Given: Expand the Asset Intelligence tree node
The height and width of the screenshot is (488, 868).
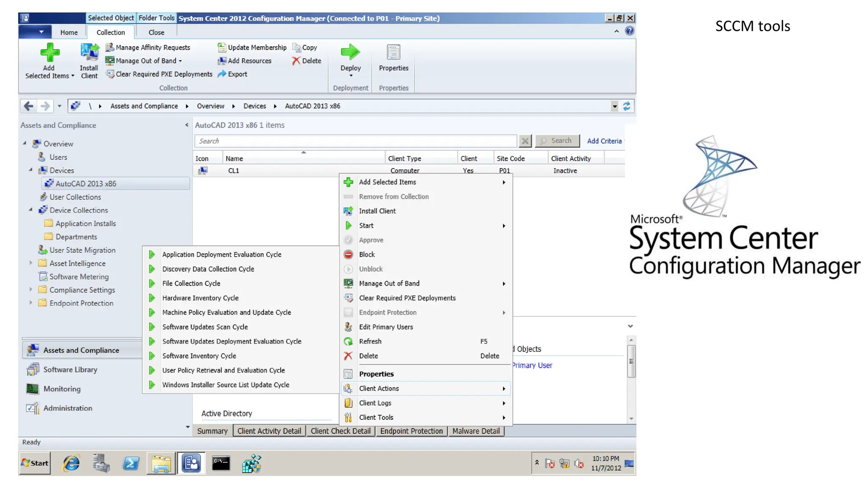Looking at the screenshot, I should (31, 263).
